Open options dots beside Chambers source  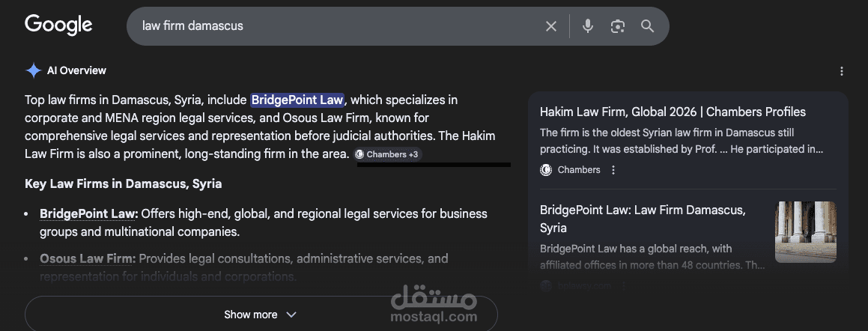point(613,170)
